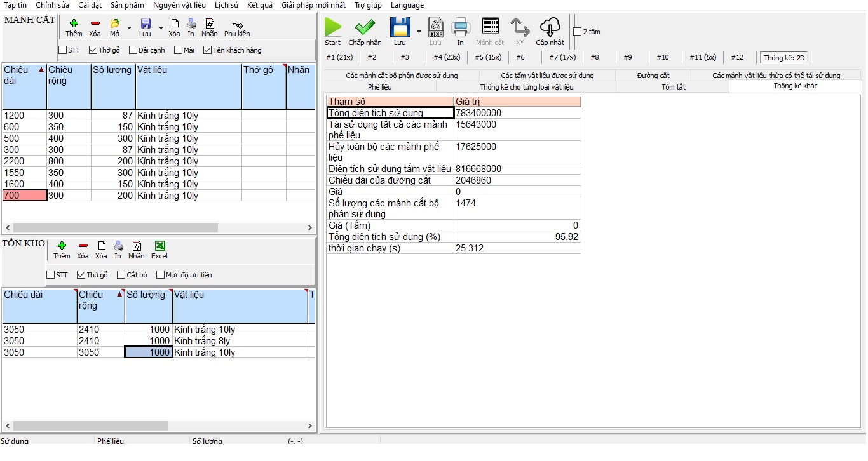The height and width of the screenshot is (461, 868).
Task: Switch to the Tóm tắt tab
Action: coord(673,87)
